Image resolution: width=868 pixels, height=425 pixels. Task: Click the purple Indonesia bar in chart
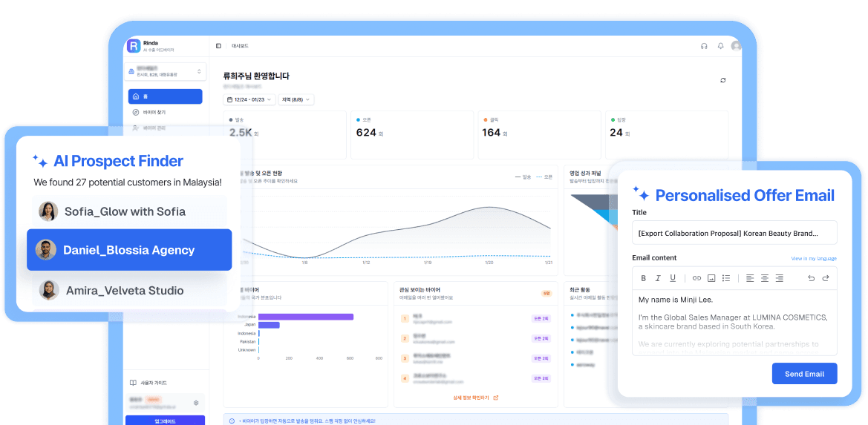click(306, 317)
